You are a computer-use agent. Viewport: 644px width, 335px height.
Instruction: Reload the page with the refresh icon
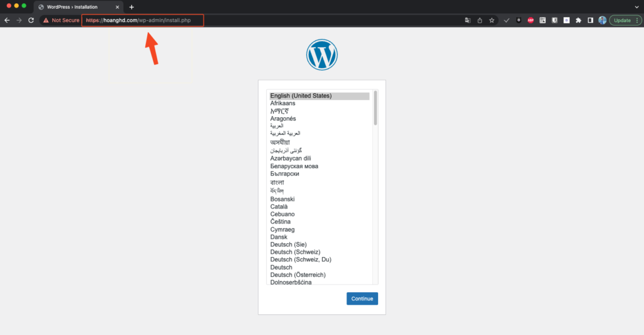click(x=31, y=20)
